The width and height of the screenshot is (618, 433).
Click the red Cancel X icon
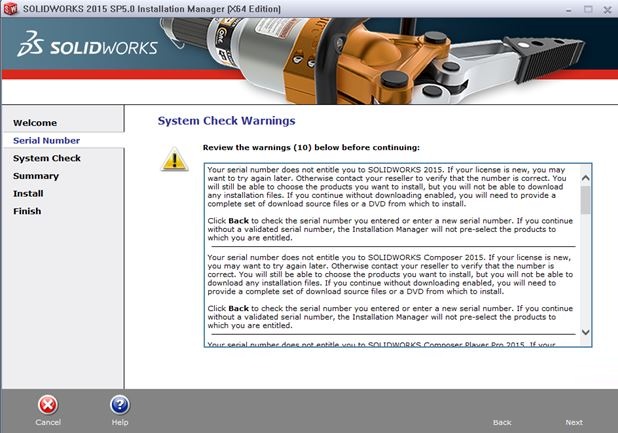pos(48,404)
